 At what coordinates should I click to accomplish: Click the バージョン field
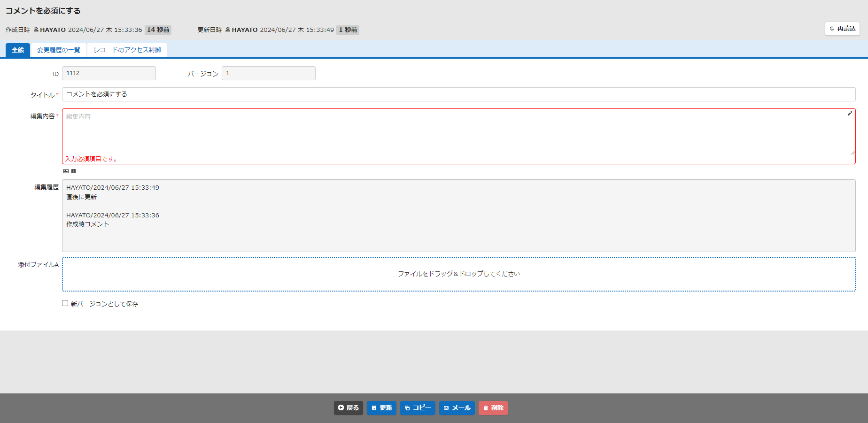pyautogui.click(x=269, y=73)
